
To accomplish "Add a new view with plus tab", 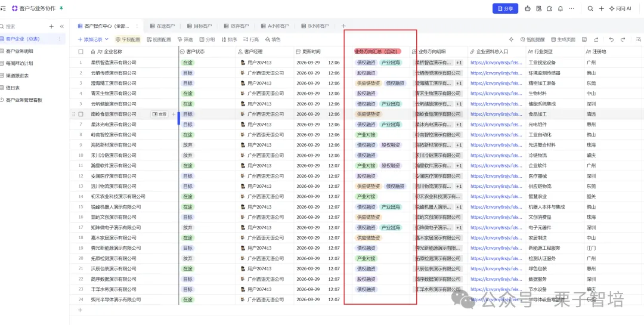I will 344,26.
